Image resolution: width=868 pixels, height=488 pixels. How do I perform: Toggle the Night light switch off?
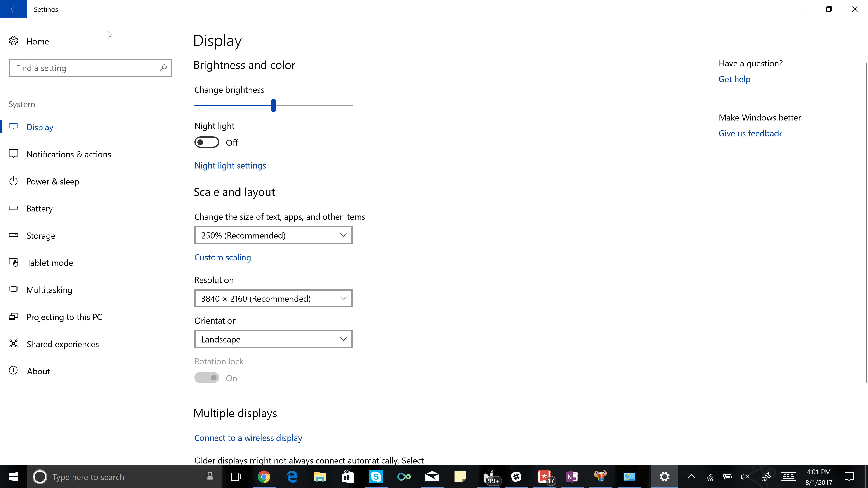(x=206, y=142)
